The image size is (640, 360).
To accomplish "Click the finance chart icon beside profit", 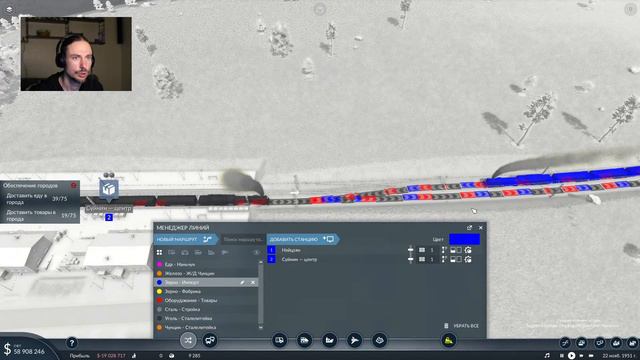I will click(134, 356).
